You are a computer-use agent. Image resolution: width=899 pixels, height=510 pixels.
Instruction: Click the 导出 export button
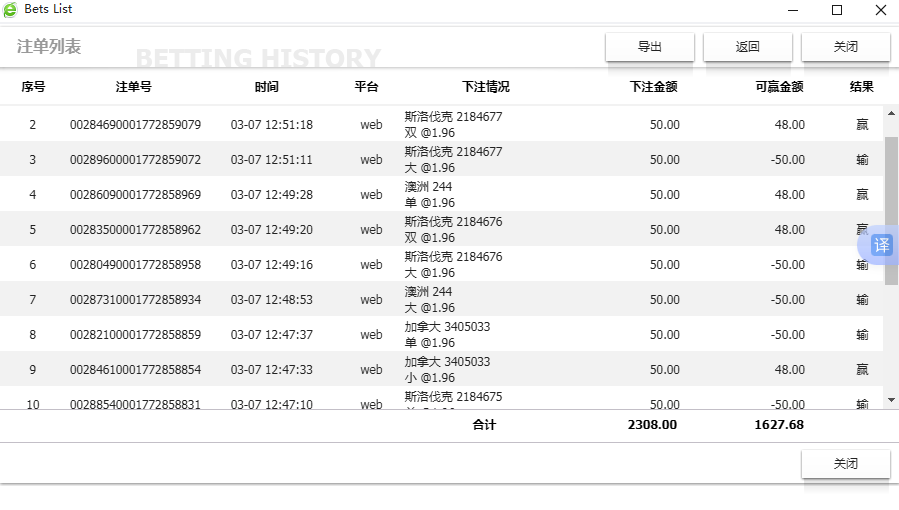(650, 47)
